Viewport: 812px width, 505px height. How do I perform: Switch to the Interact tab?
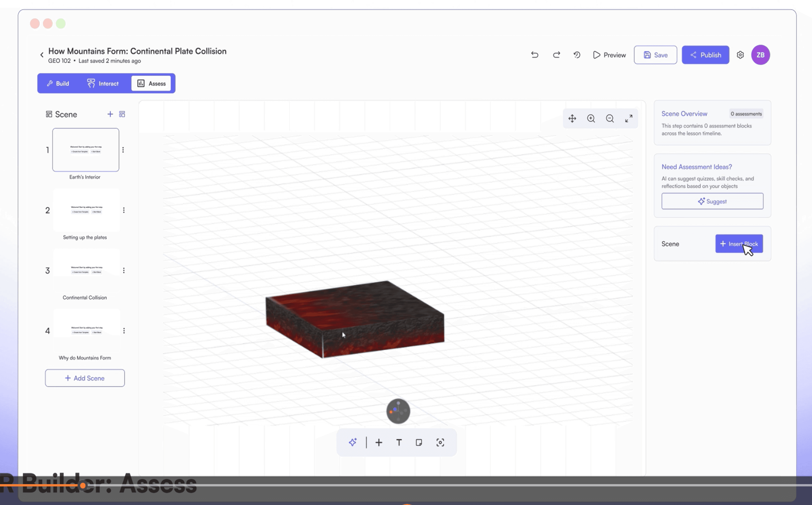[103, 84]
